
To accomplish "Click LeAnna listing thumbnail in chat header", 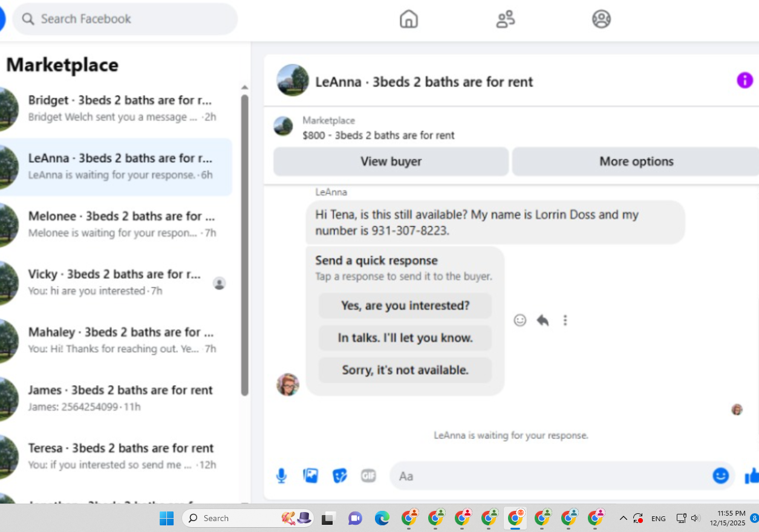I will pos(293,80).
